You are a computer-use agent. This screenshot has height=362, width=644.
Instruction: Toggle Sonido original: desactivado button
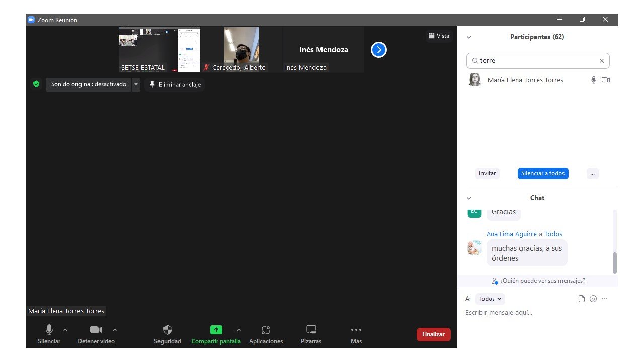[x=89, y=84]
